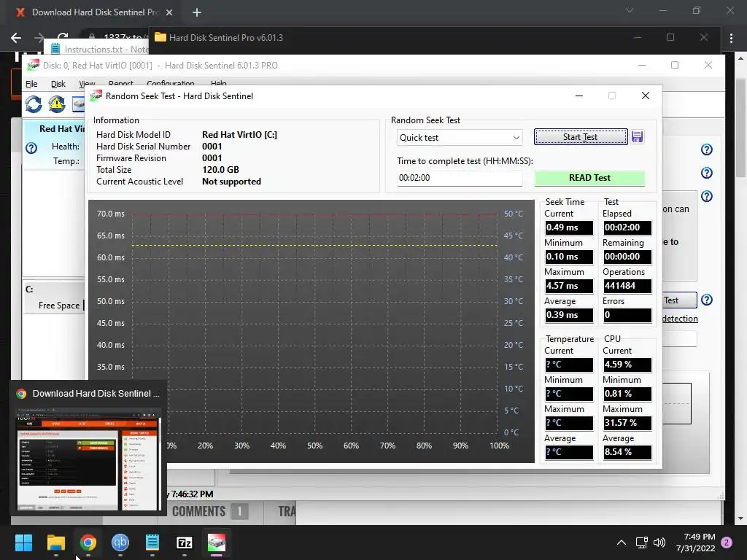This screenshot has height=560, width=747.
Task: Click the Test Elapsed value 00:02:00
Action: click(627, 227)
